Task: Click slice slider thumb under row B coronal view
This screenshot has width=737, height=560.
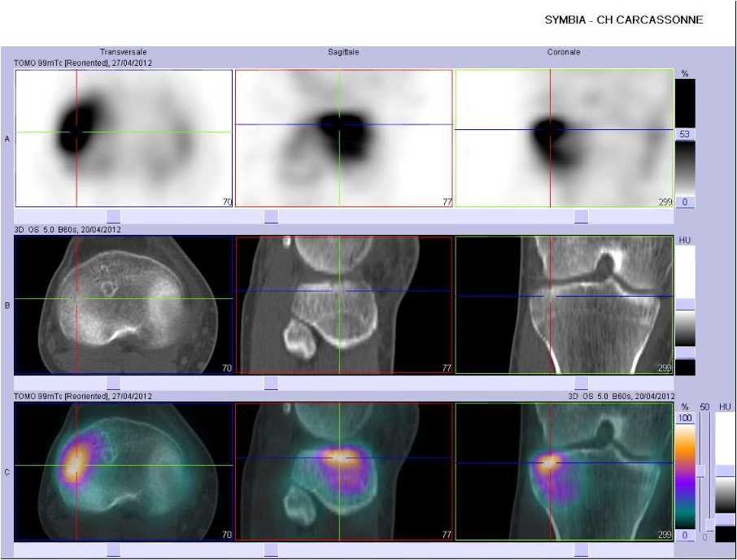Action: coord(582,383)
